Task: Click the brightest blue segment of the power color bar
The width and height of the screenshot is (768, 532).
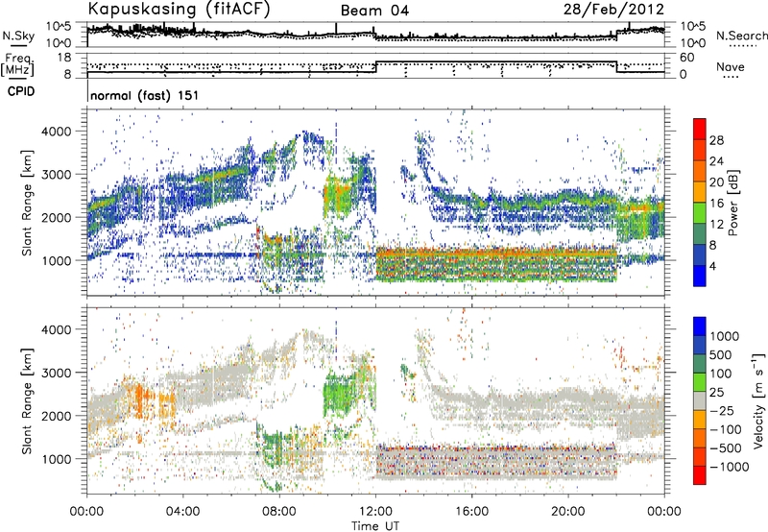Action: [700, 277]
